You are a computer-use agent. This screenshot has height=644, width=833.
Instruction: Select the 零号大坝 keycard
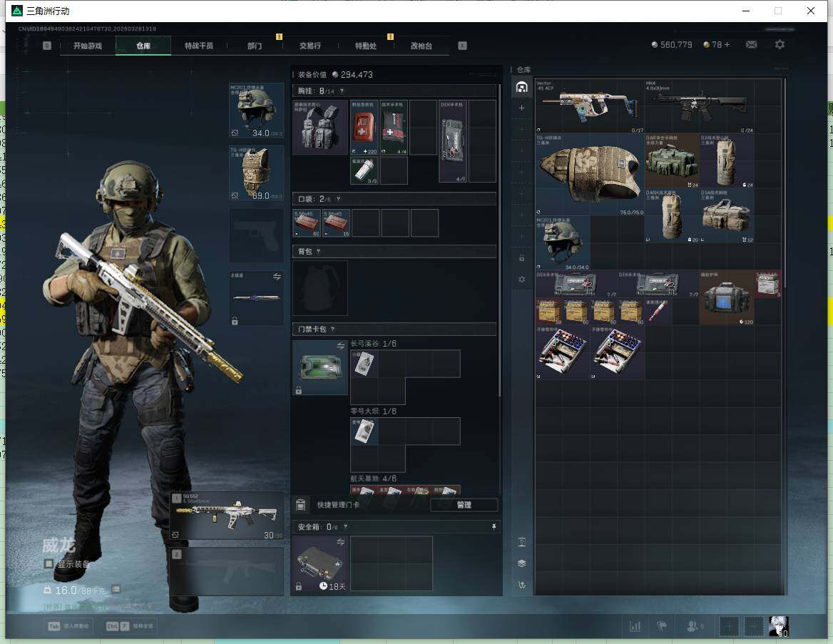click(x=364, y=431)
